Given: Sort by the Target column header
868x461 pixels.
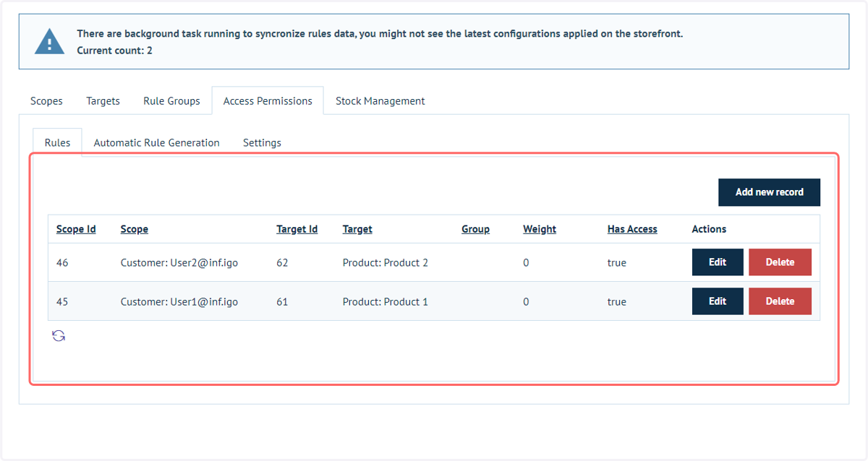Looking at the screenshot, I should (357, 229).
